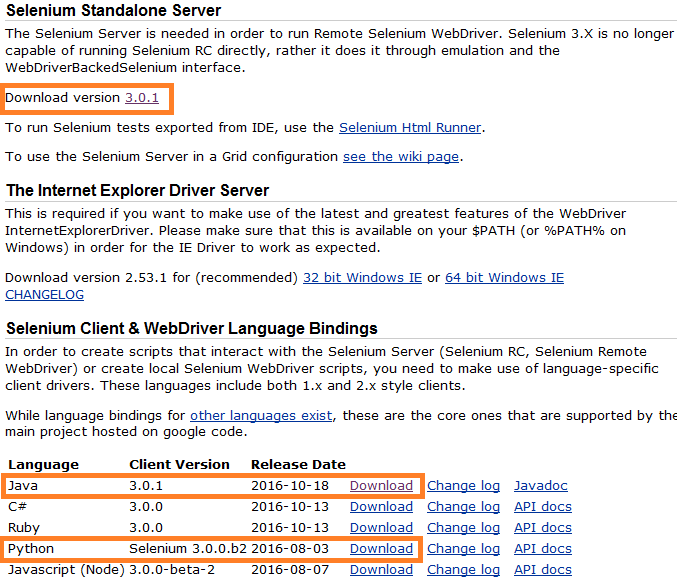Image resolution: width=677 pixels, height=582 pixels.
Task: Select the 'Ruby' language cell
Action: click(24, 528)
